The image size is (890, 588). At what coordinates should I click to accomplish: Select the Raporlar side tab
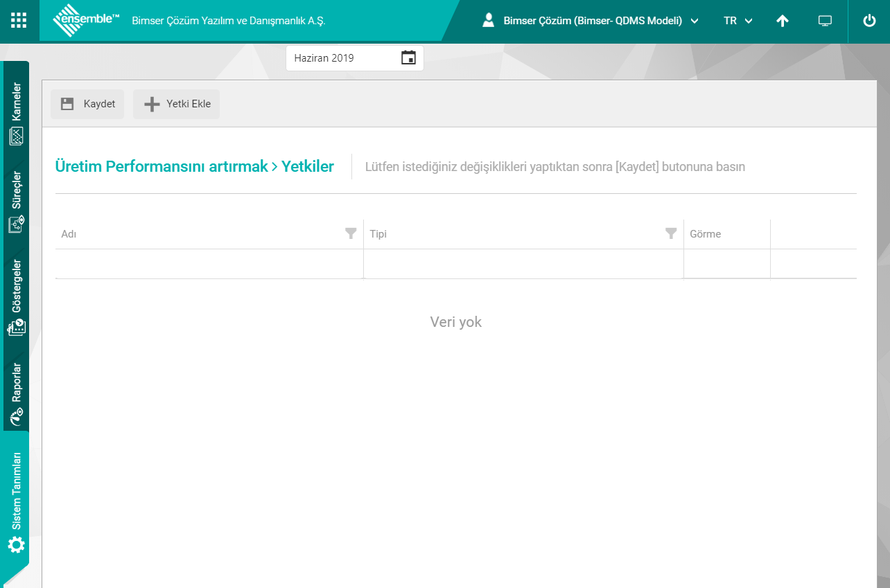(17, 393)
